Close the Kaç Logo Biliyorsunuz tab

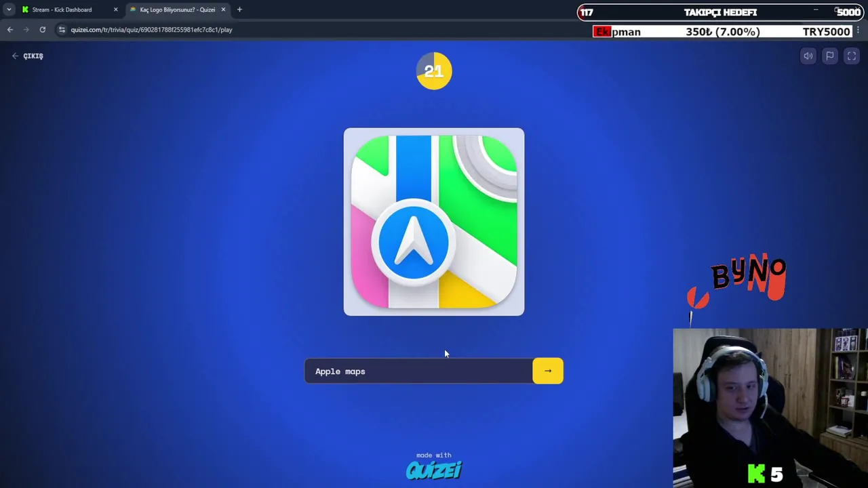click(x=223, y=9)
